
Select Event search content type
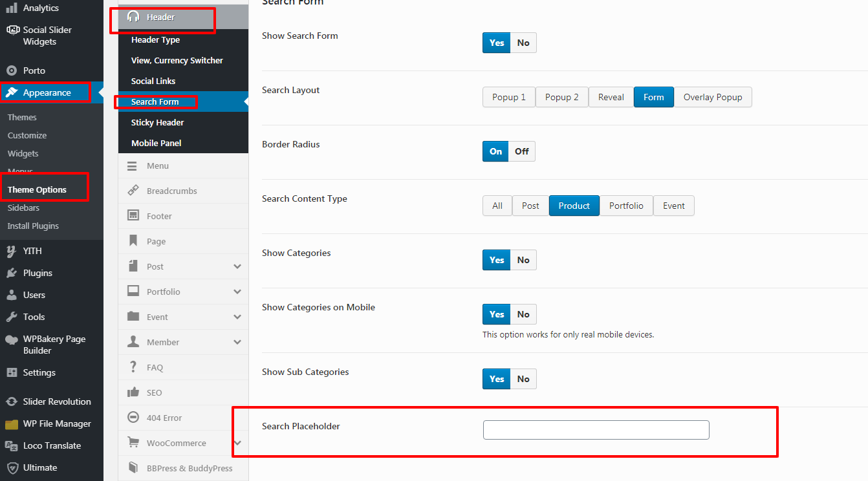(x=674, y=206)
